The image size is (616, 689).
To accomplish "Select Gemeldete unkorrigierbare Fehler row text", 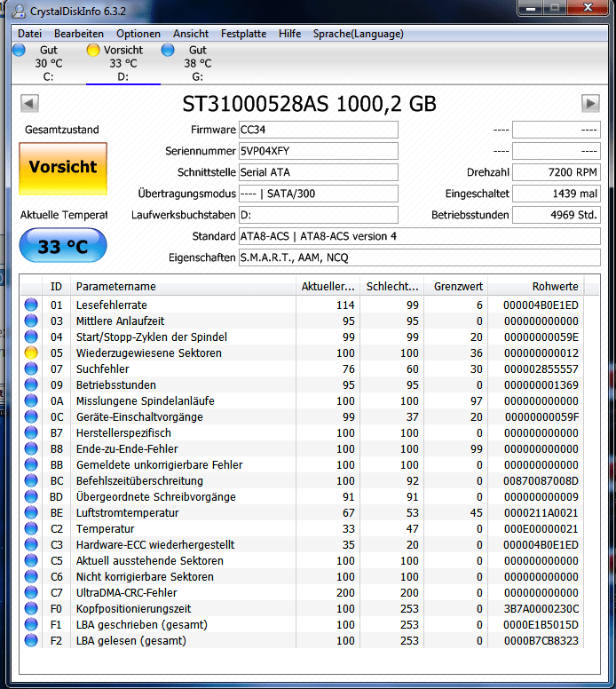I will [x=159, y=465].
